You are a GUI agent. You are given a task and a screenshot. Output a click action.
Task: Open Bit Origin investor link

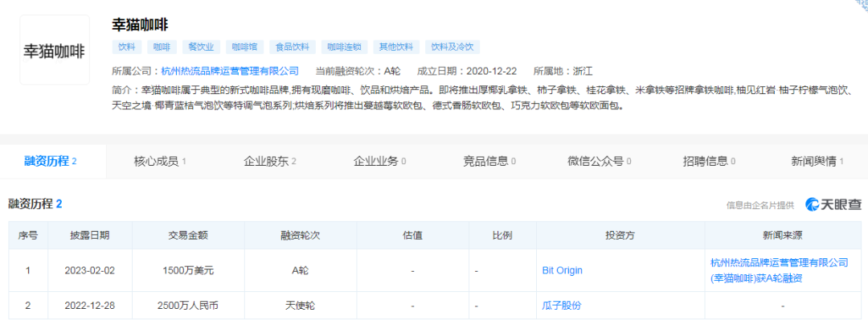tap(562, 271)
